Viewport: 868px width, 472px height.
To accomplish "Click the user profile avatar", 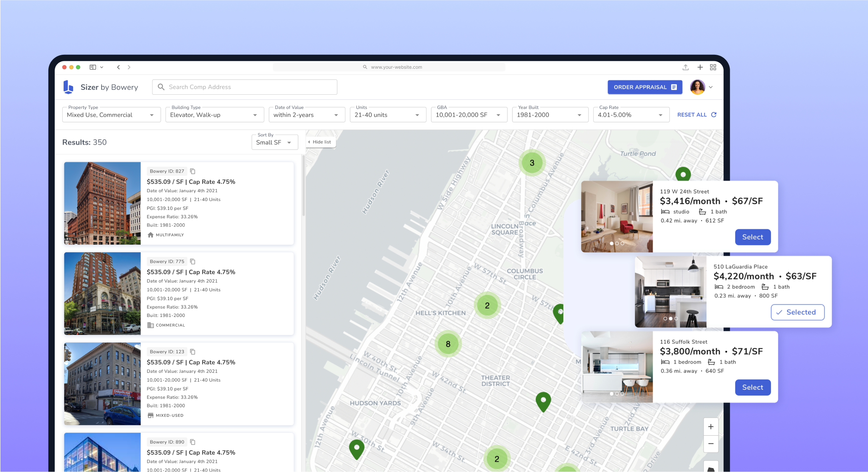I will click(697, 87).
